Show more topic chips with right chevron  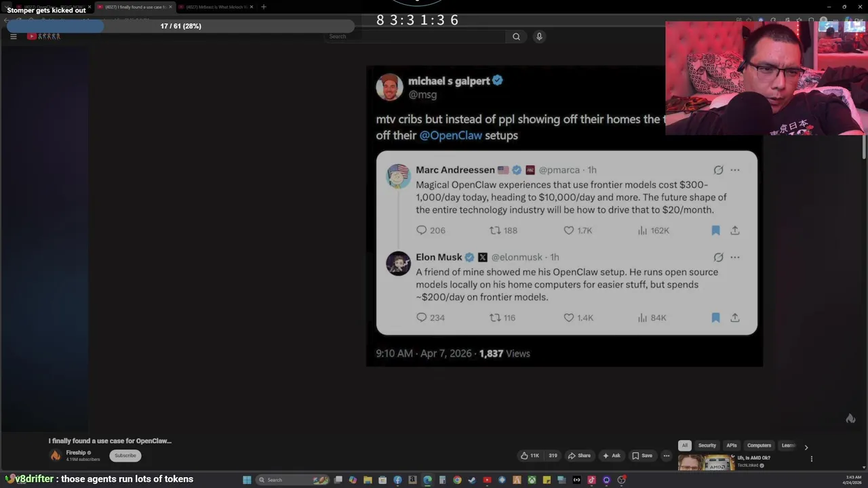pyautogui.click(x=806, y=447)
